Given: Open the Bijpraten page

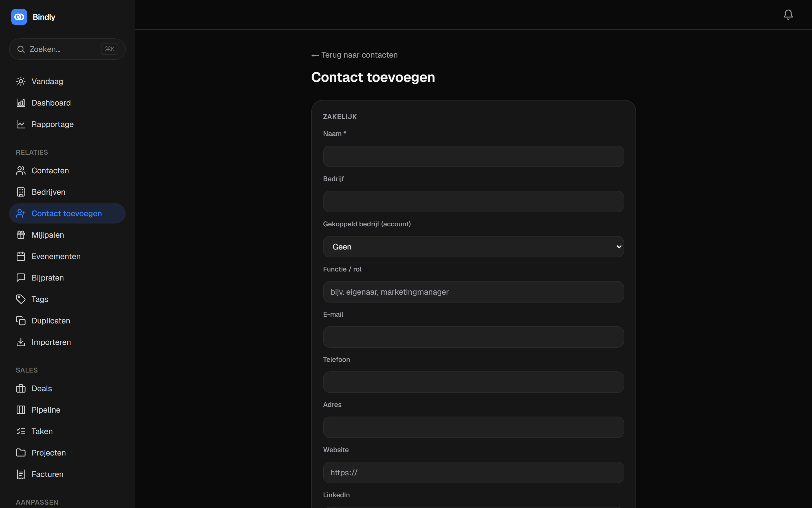Looking at the screenshot, I should (x=67, y=278).
